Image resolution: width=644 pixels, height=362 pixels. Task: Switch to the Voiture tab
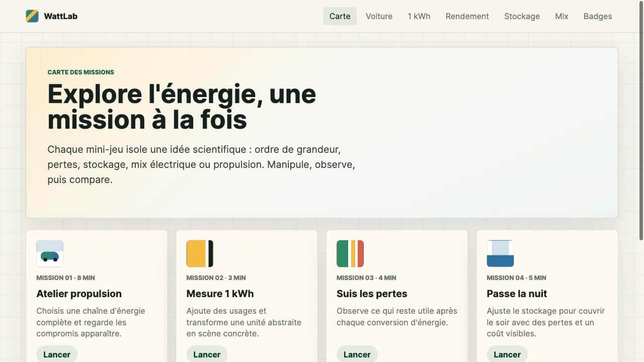[379, 16]
